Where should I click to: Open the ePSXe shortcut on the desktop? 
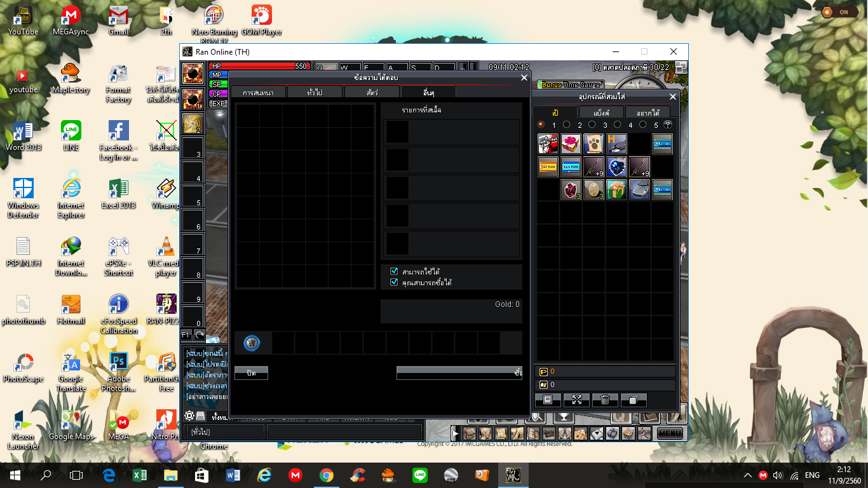click(118, 257)
